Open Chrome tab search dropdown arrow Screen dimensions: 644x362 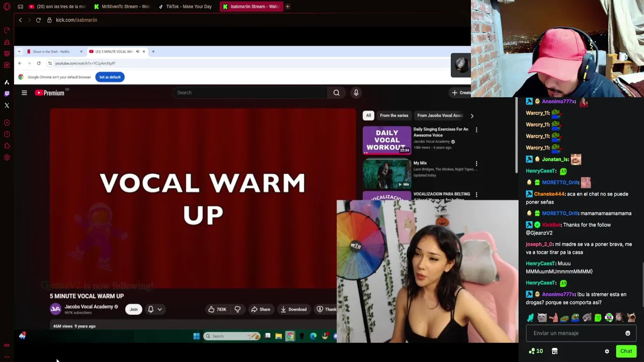coord(19,51)
